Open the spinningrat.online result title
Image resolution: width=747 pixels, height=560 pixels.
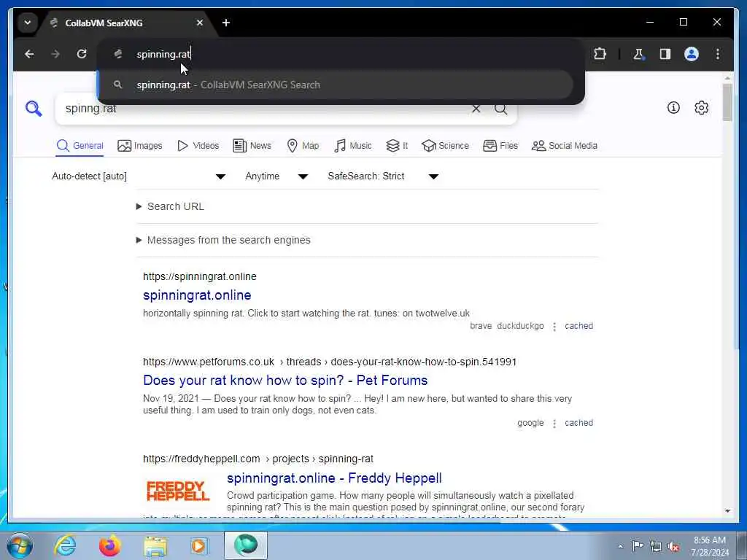(x=197, y=295)
